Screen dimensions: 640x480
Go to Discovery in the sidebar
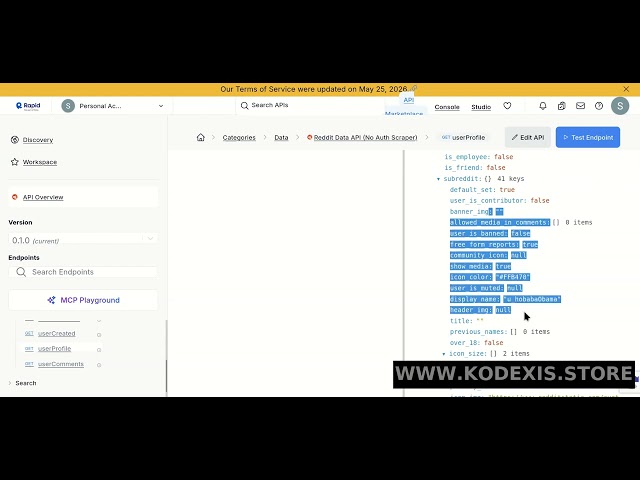click(38, 140)
